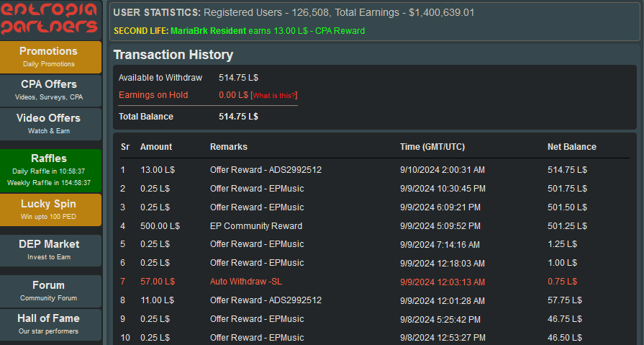Click the time 9/8/2024 5:25:42 PM

[440, 320]
